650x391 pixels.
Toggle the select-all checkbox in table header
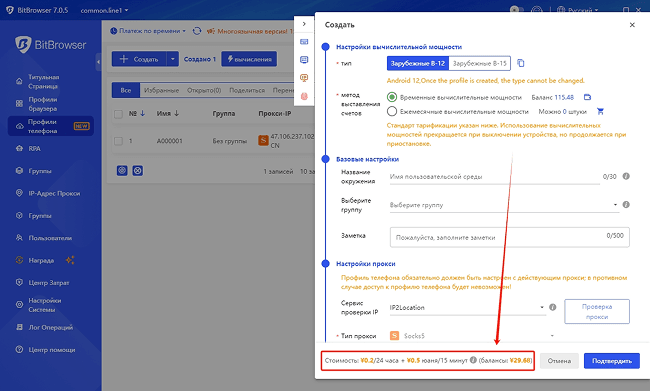click(119, 114)
